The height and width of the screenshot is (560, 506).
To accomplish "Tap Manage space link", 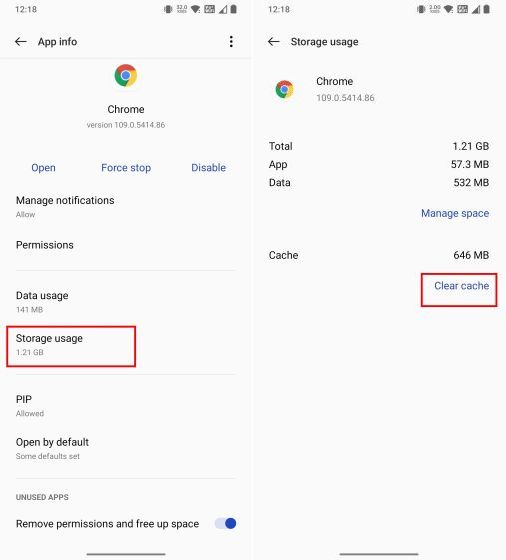I will click(455, 213).
